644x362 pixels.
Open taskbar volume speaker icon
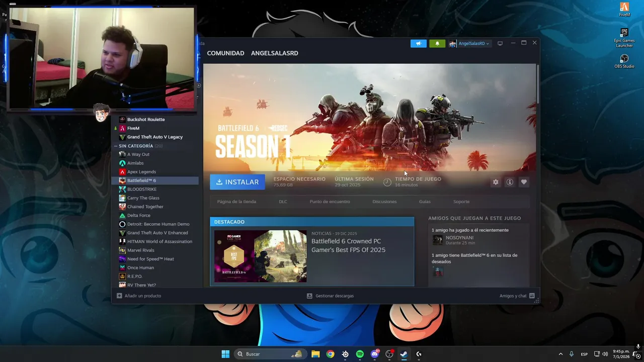coord(606,354)
